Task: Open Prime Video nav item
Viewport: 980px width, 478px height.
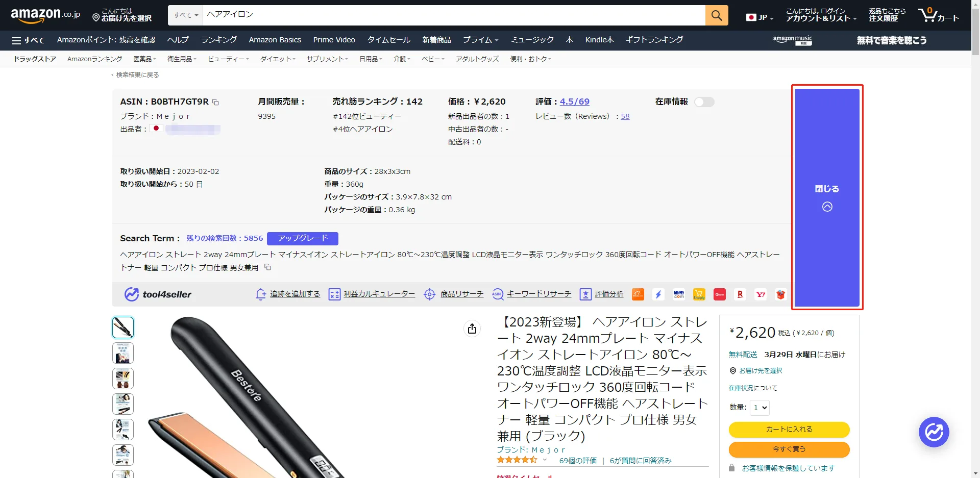Action: coord(334,40)
